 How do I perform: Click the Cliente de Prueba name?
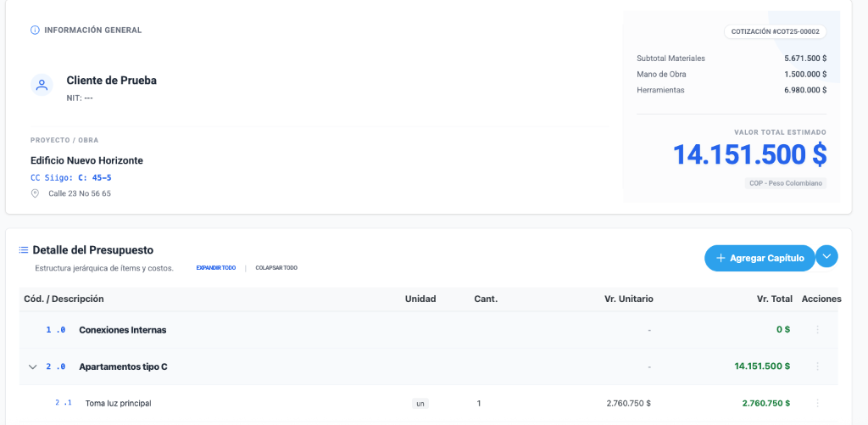(111, 81)
